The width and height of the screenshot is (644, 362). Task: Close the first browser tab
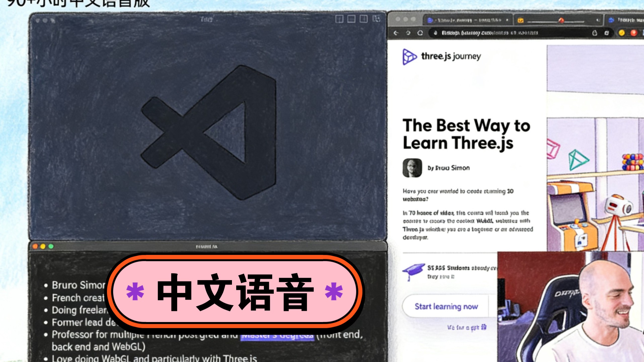point(507,20)
